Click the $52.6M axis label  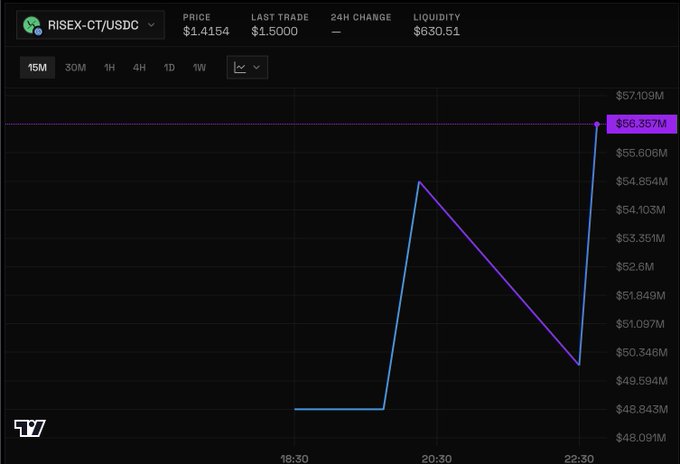coord(635,267)
